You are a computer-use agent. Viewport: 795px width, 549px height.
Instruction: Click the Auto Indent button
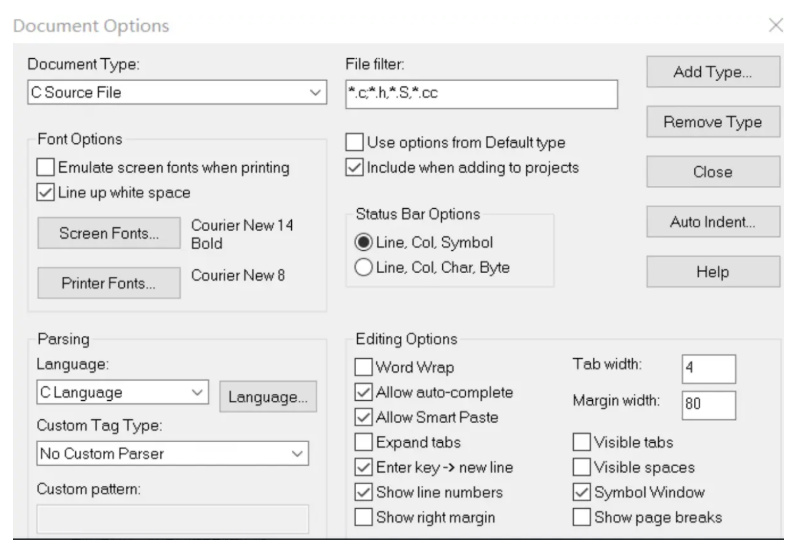pyautogui.click(x=712, y=221)
